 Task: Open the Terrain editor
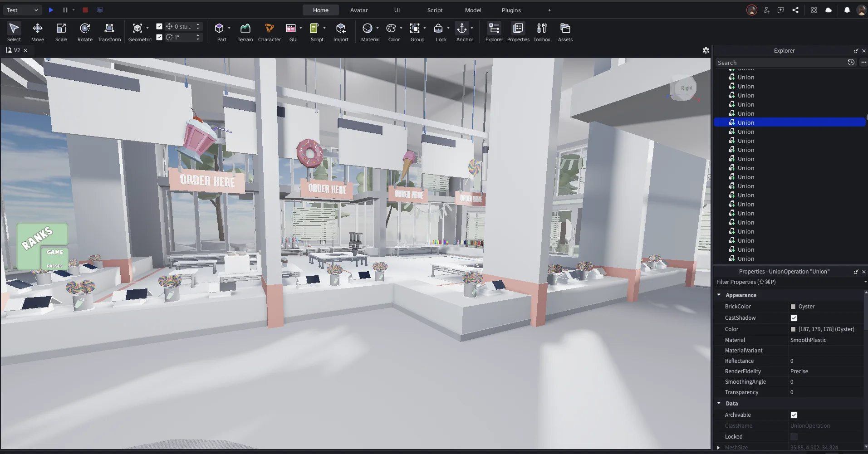pos(245,32)
